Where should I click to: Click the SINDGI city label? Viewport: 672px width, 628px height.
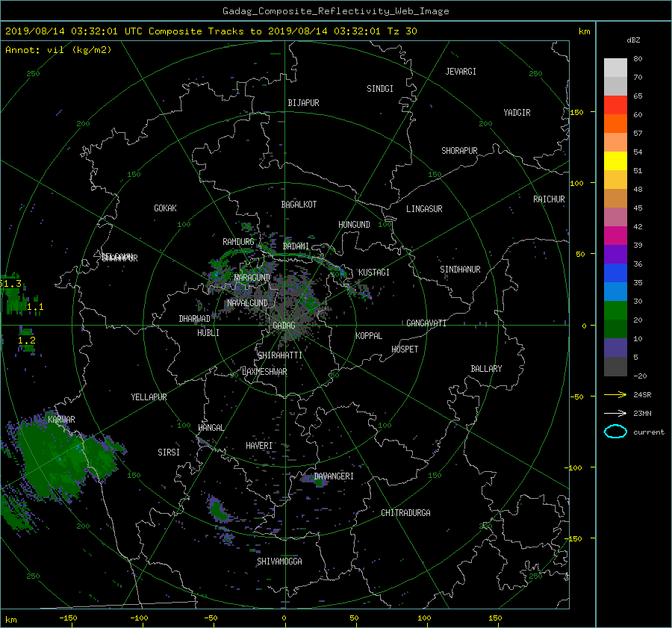380,89
